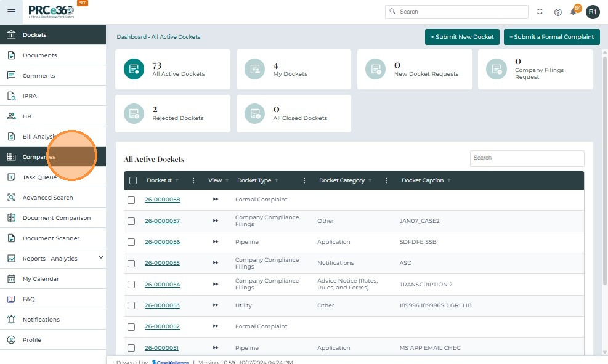Open the Docket # column options menu

pyautogui.click(x=193, y=180)
